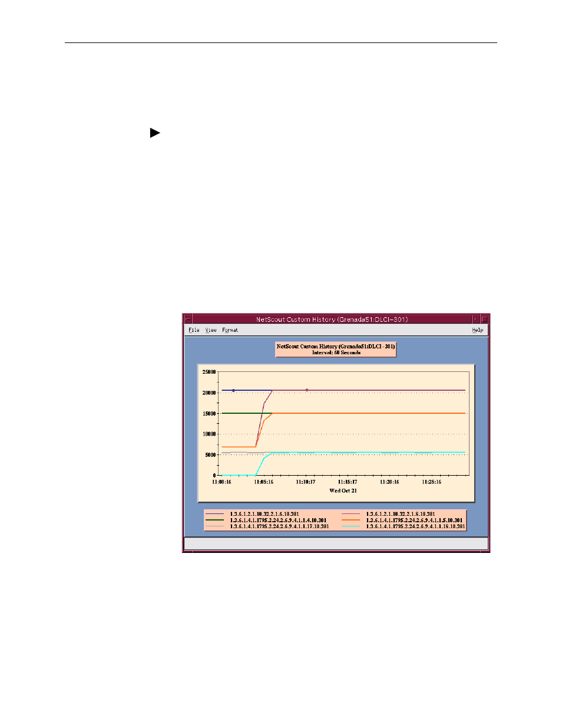562x728 pixels.
Task: Open the window menu button in title bar
Action: click(188, 319)
